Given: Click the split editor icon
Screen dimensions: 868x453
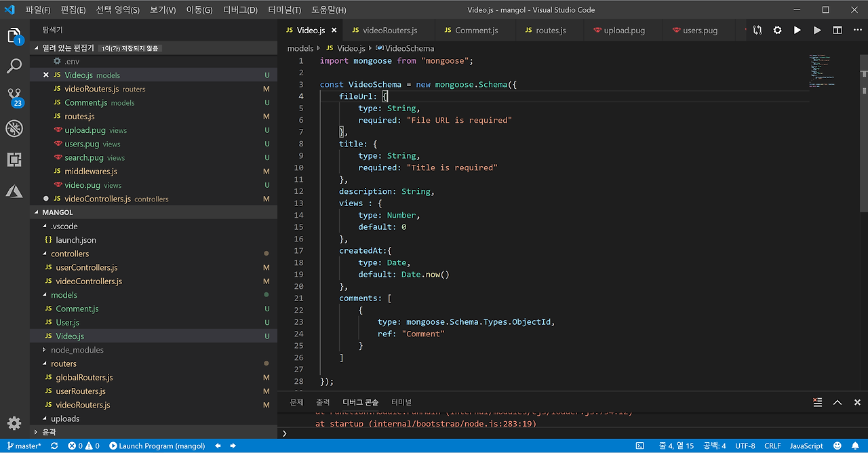Looking at the screenshot, I should coord(837,31).
